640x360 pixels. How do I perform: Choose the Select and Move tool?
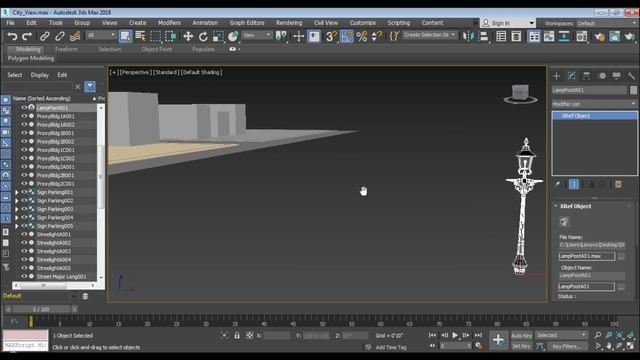pyautogui.click(x=188, y=37)
